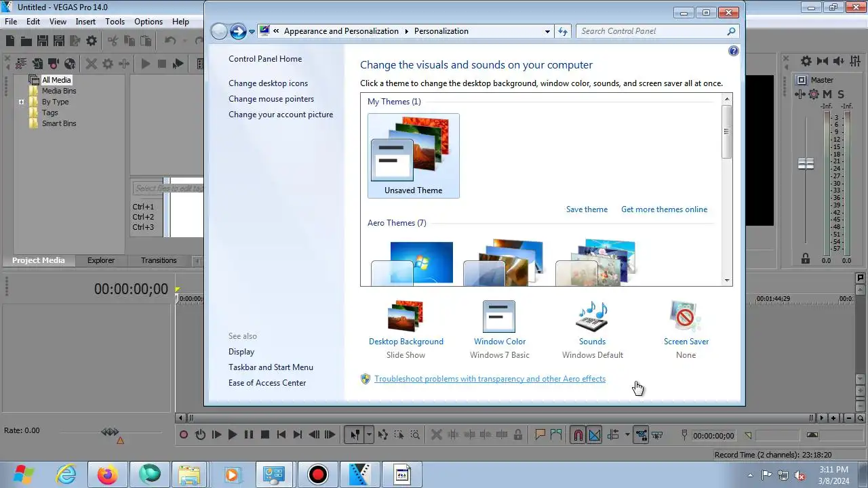Open address bar history dropdown in Control Panel
Viewport: 868px width, 488px height.
(x=548, y=31)
